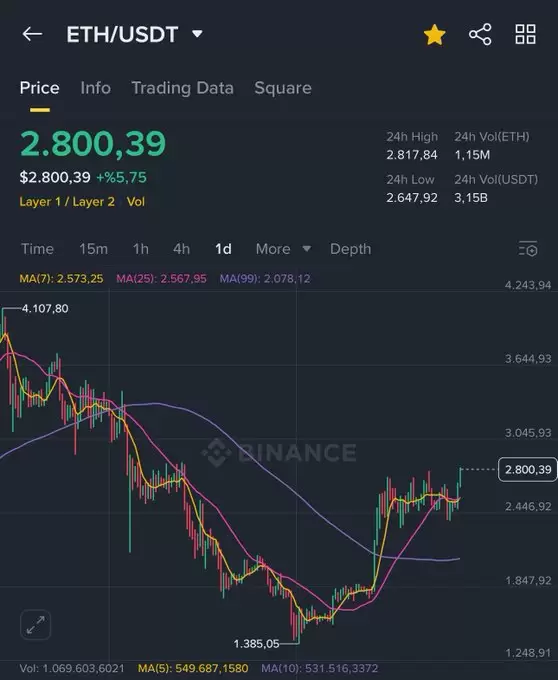Open the More timeframe dropdown

(x=283, y=249)
